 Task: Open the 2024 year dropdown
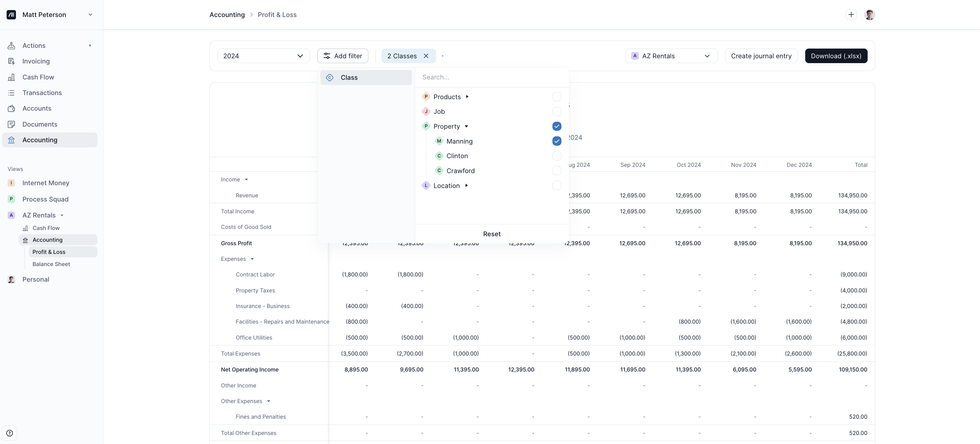263,56
